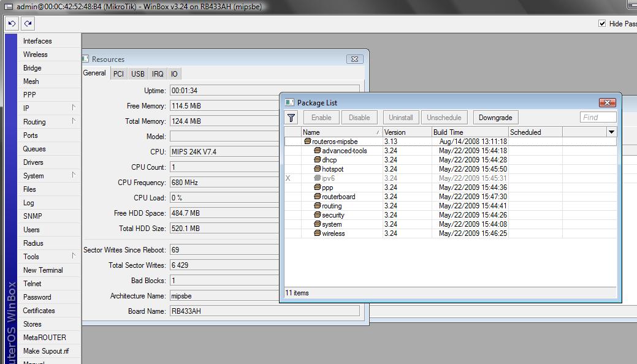The height and width of the screenshot is (364, 637).
Task: Click the Enable package button
Action: 321,118
